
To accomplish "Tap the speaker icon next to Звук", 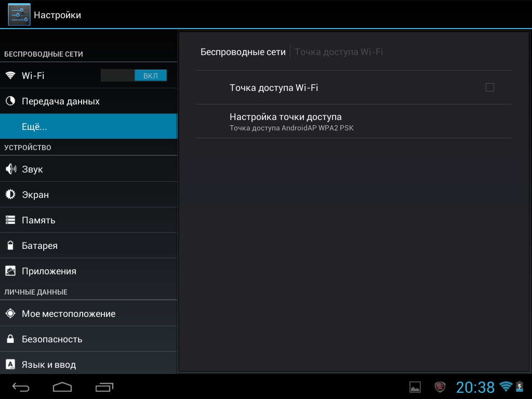I will click(x=10, y=169).
